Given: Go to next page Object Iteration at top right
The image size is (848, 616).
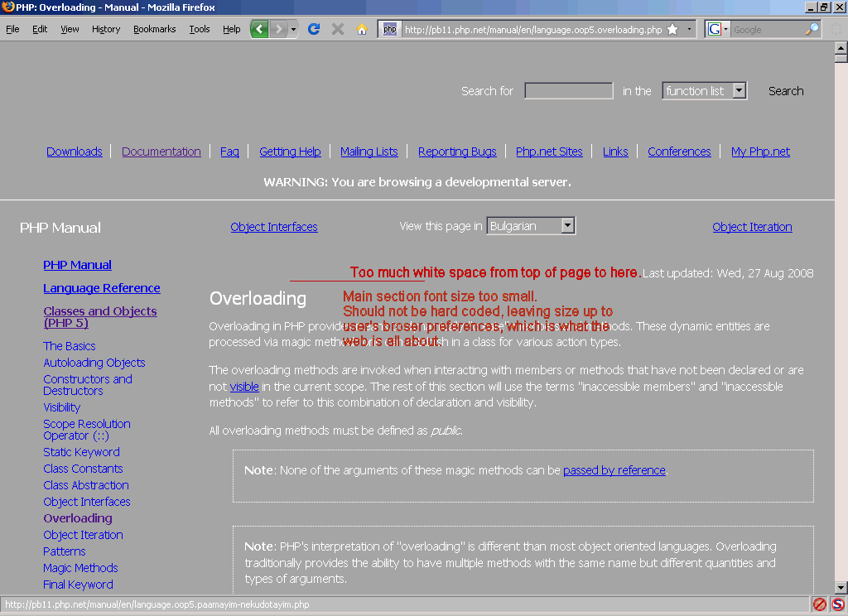Looking at the screenshot, I should [752, 227].
